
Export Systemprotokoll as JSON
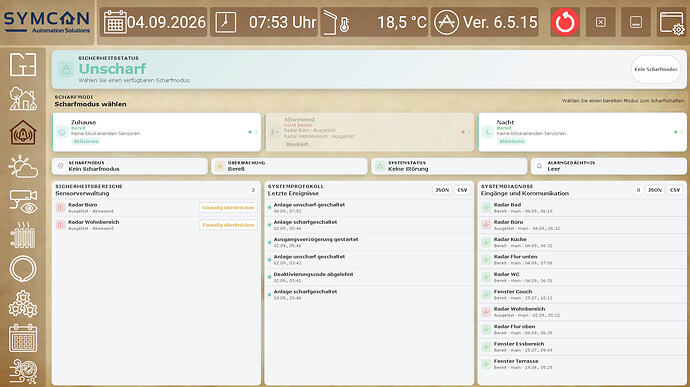click(x=442, y=190)
